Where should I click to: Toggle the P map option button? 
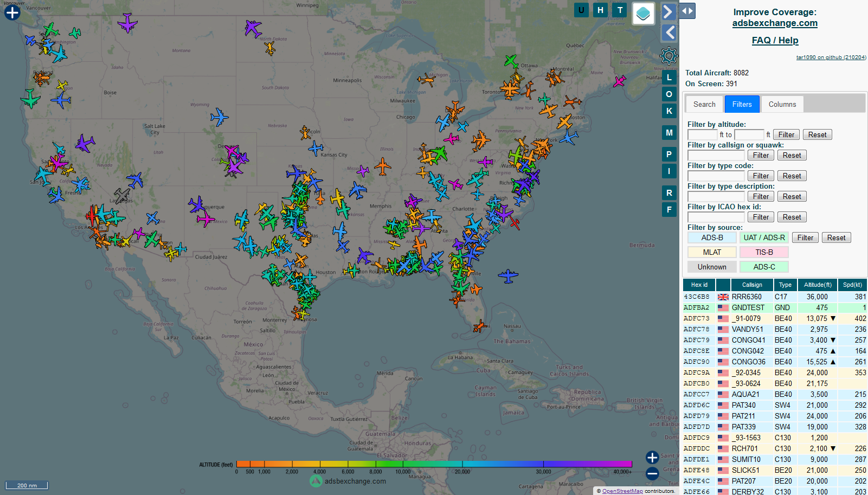tap(669, 155)
